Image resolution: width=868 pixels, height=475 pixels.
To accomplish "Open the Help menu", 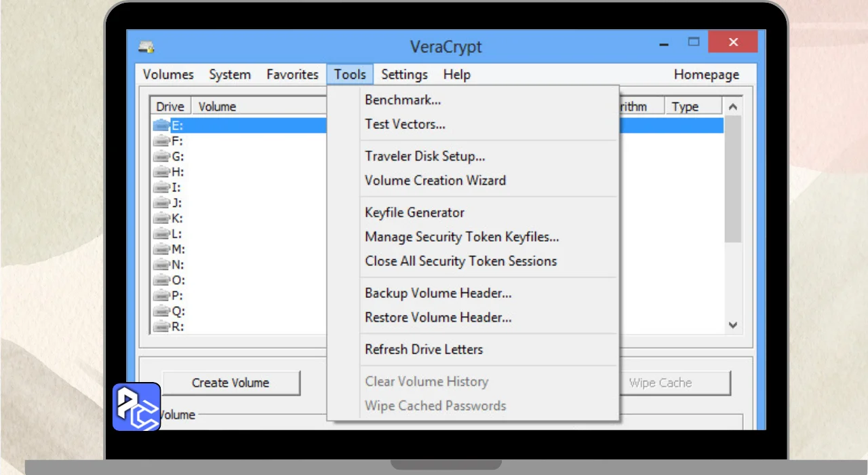I will (x=456, y=75).
